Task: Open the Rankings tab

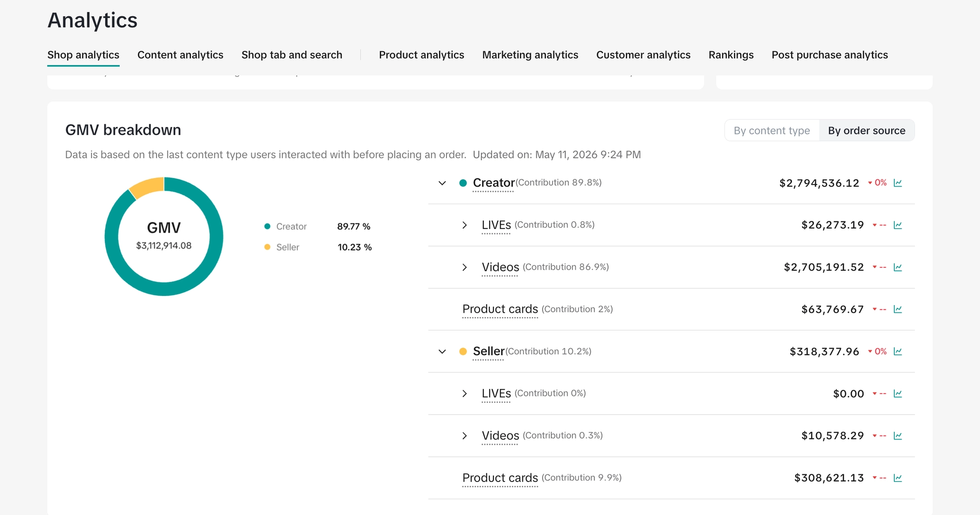Action: [731, 55]
